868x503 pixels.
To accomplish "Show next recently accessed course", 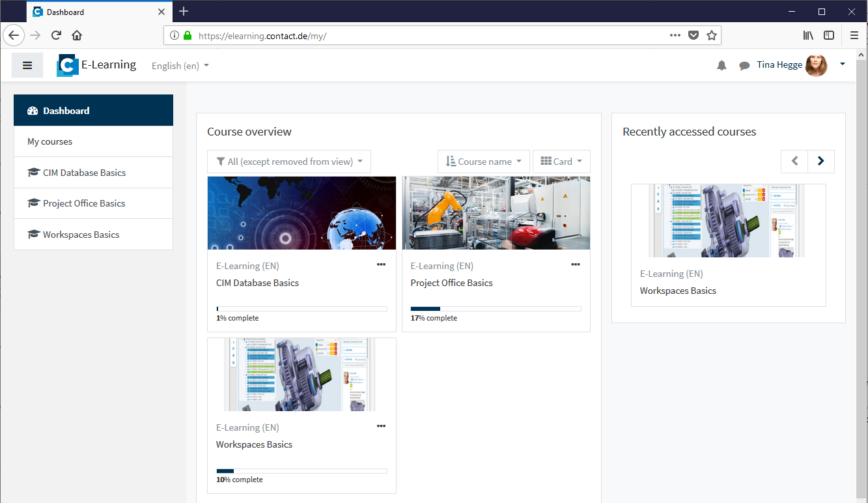I will 820,161.
